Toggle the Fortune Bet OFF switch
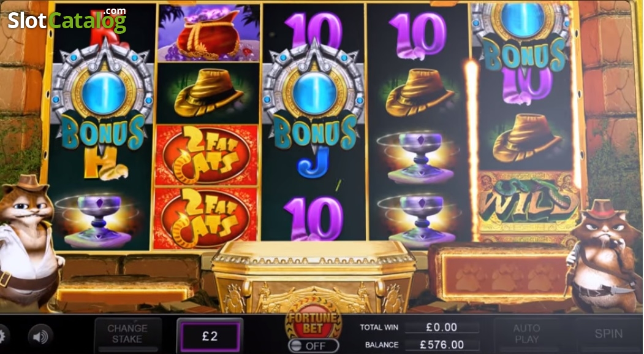This screenshot has height=354, width=644. click(x=313, y=346)
